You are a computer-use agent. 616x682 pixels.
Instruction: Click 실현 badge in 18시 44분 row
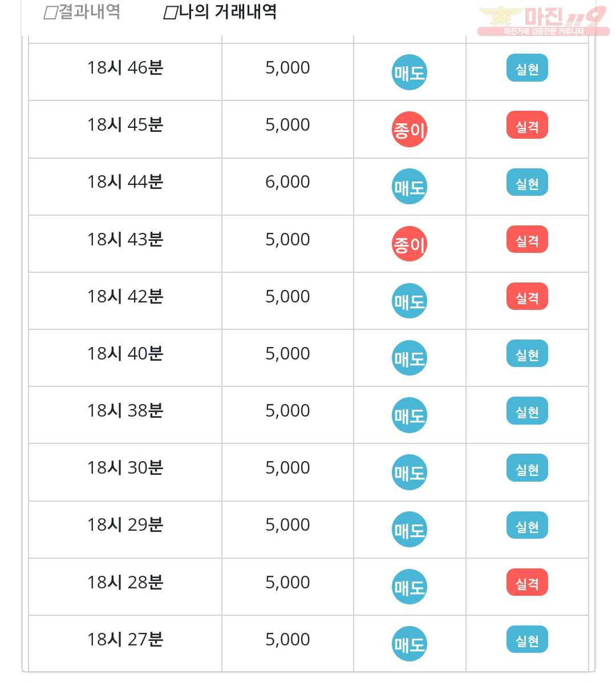528,182
